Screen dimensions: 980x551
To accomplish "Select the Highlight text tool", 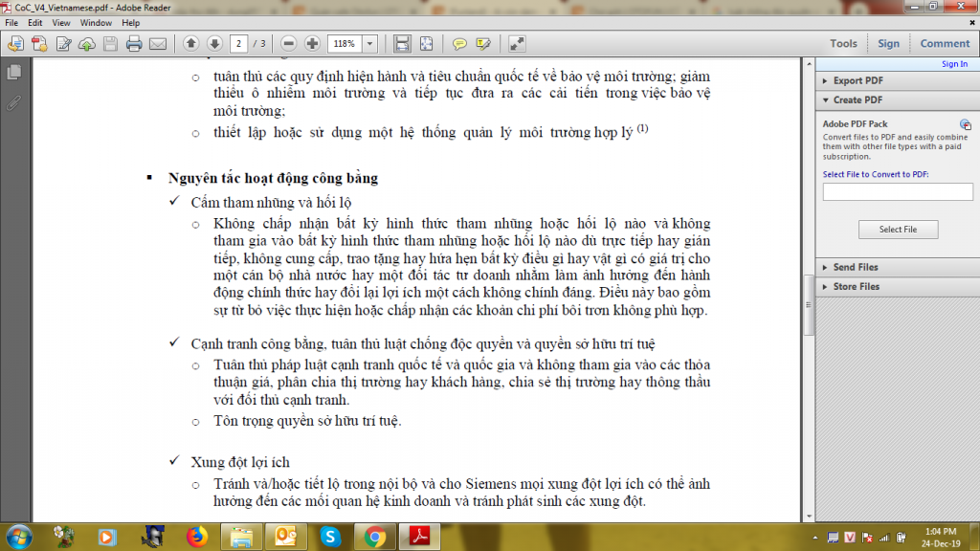I will tap(483, 44).
